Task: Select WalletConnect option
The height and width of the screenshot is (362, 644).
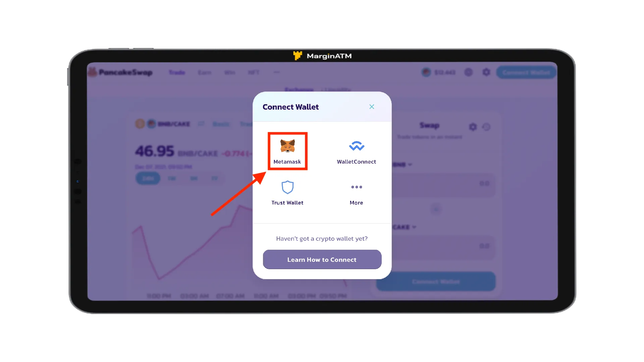Action: pos(357,151)
